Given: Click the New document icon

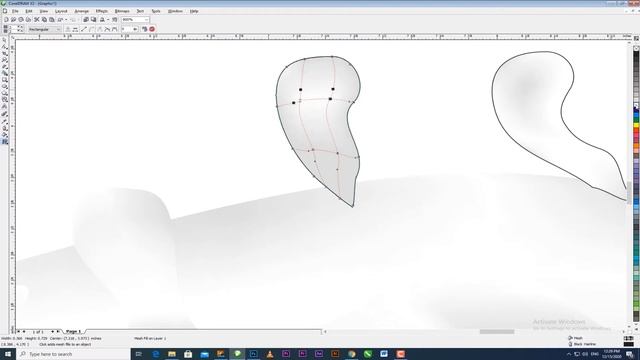Looking at the screenshot, I should click(6, 20).
